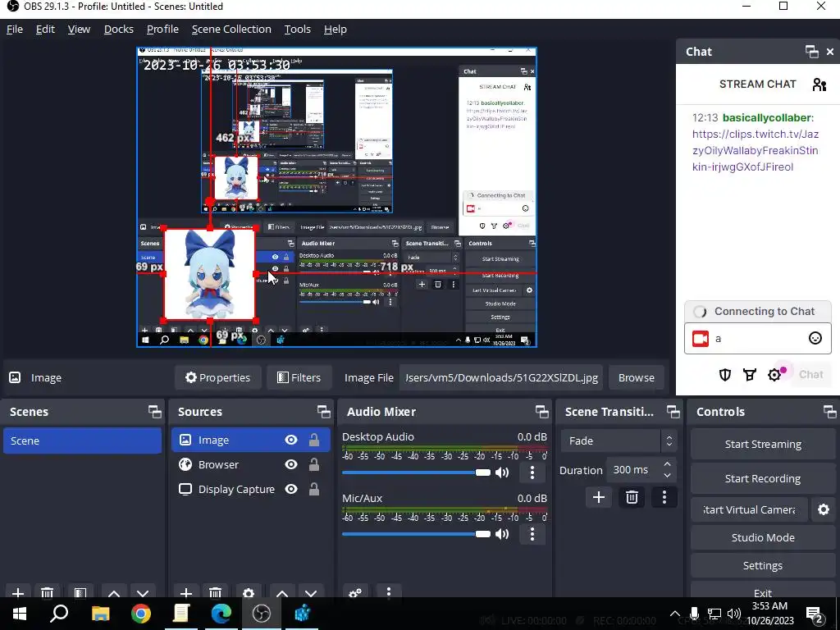Add a new scene transition
840x630 pixels.
point(598,497)
